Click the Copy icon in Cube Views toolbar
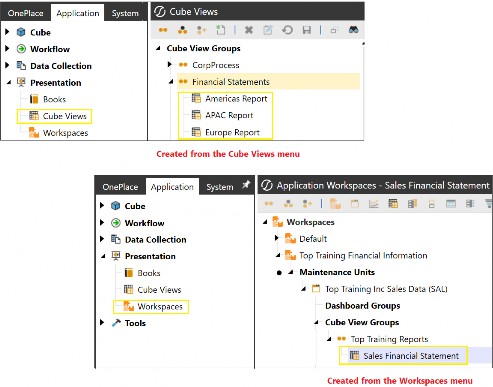The width and height of the screenshot is (493, 387). pos(334,30)
